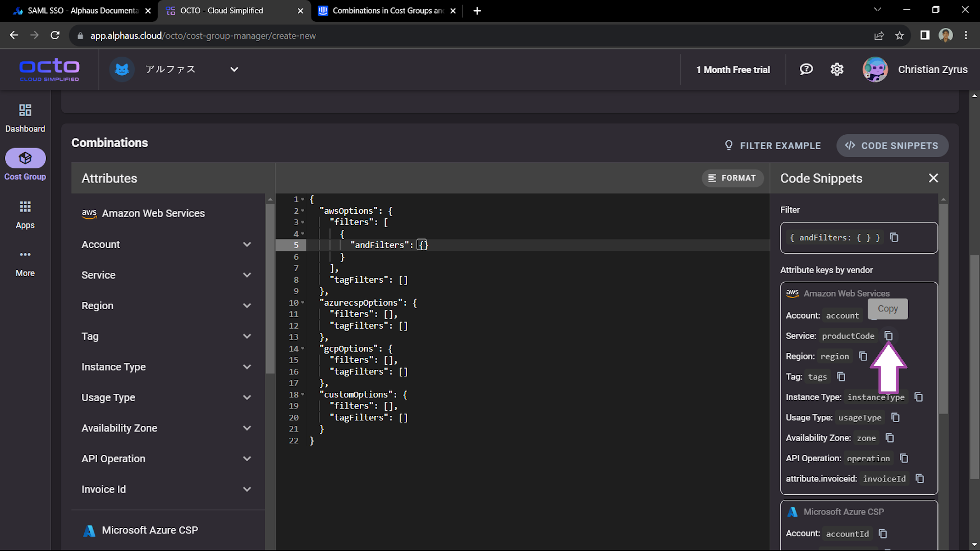The height and width of the screenshot is (551, 980).
Task: Go back in browser history
Action: point(14,35)
